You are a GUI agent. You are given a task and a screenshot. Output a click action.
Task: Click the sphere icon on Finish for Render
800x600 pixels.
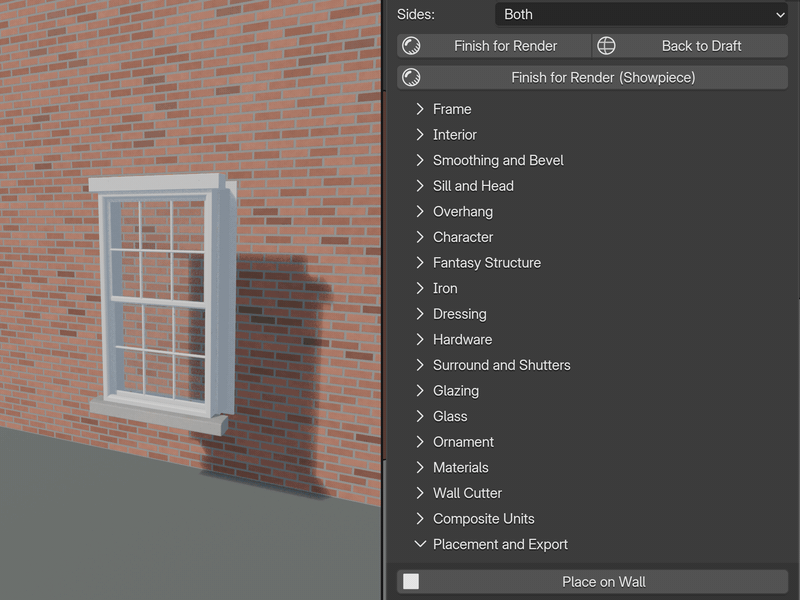(411, 46)
